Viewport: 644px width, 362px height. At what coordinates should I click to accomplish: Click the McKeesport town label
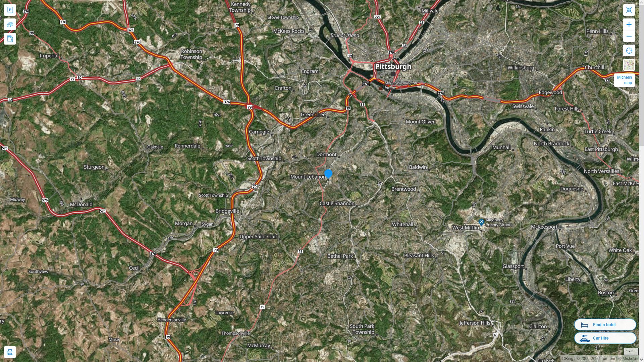tap(544, 227)
